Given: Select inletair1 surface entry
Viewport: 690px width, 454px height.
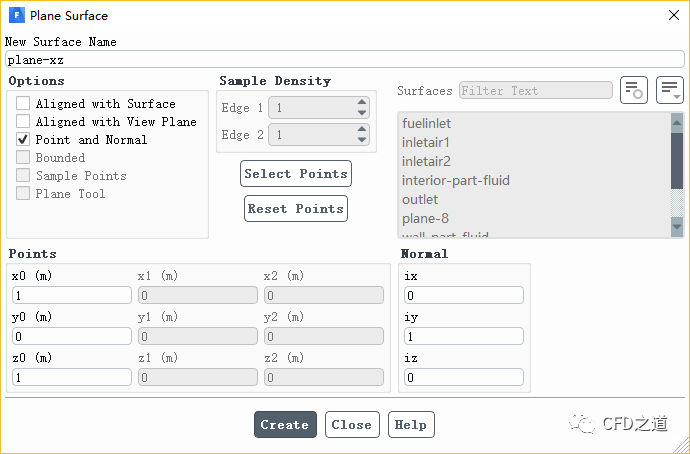Looking at the screenshot, I should coord(428,143).
